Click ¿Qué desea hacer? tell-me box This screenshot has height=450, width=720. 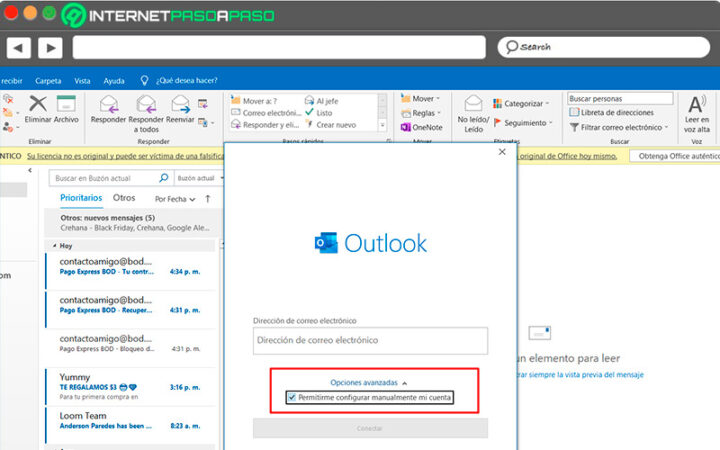point(186,81)
